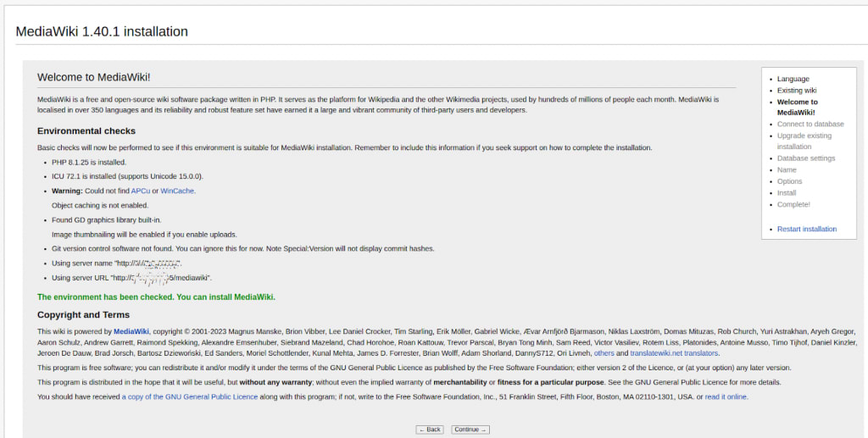Select the 'Complete!' step in sidebar
Image resolution: width=868 pixels, height=438 pixels.
pos(793,205)
